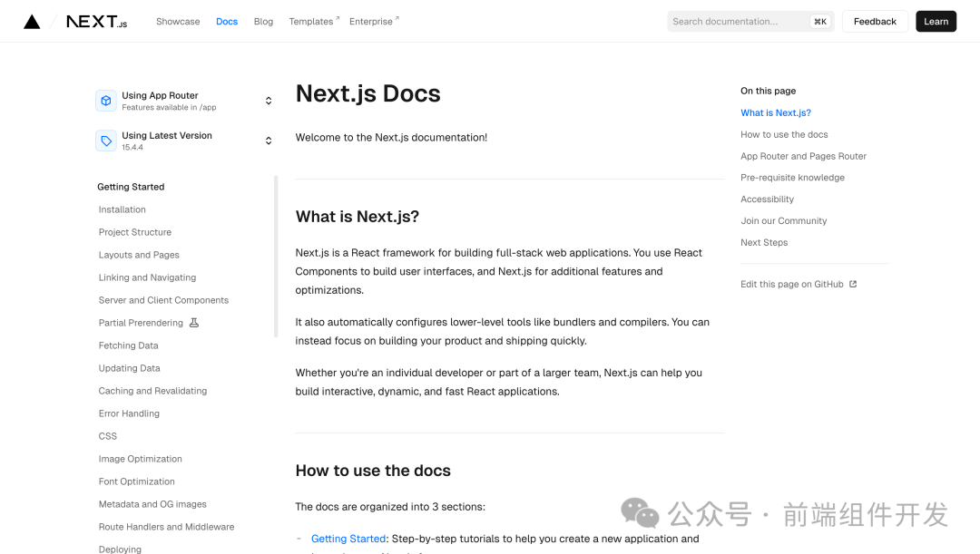The height and width of the screenshot is (554, 980).
Task: Open Error Handling page
Action: click(x=129, y=413)
